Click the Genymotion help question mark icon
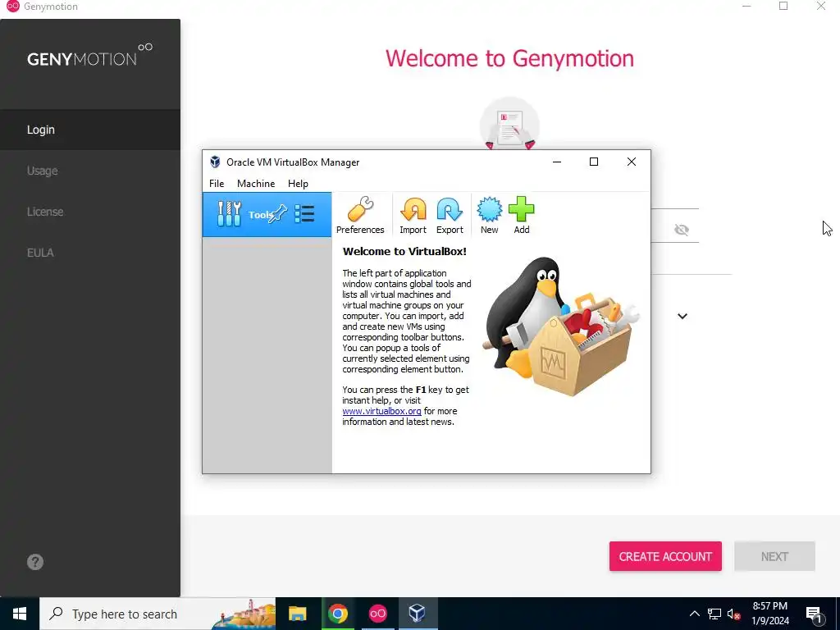 tap(35, 562)
